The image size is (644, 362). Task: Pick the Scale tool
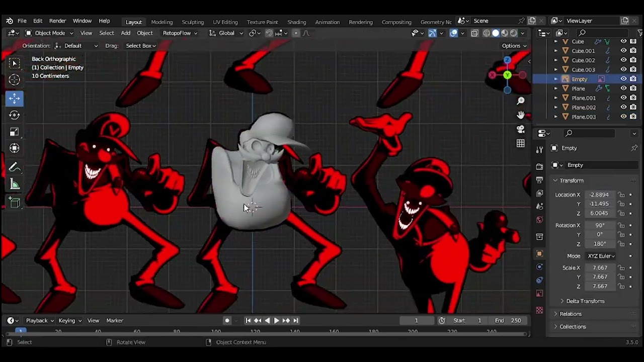(x=14, y=132)
